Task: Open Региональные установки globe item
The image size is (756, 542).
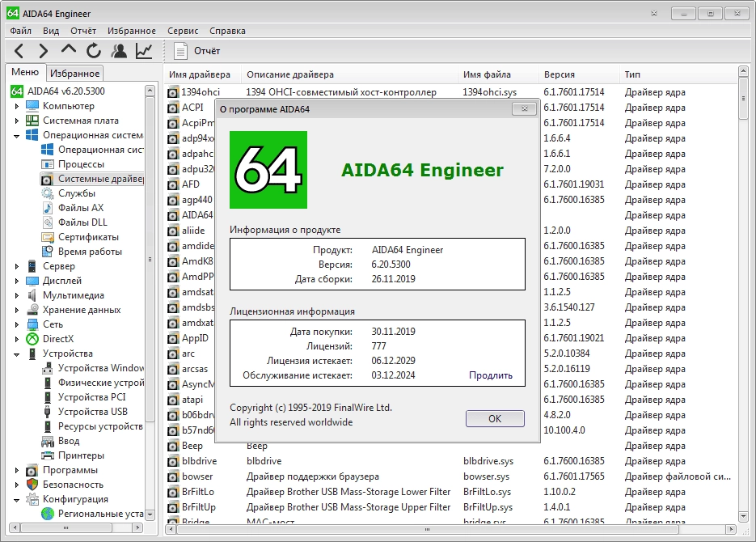Action: pyautogui.click(x=47, y=514)
